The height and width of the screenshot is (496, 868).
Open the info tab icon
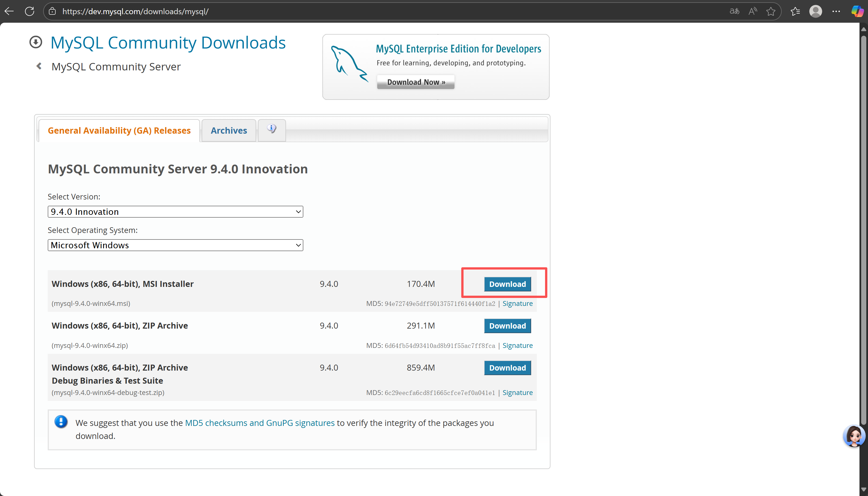click(x=272, y=129)
